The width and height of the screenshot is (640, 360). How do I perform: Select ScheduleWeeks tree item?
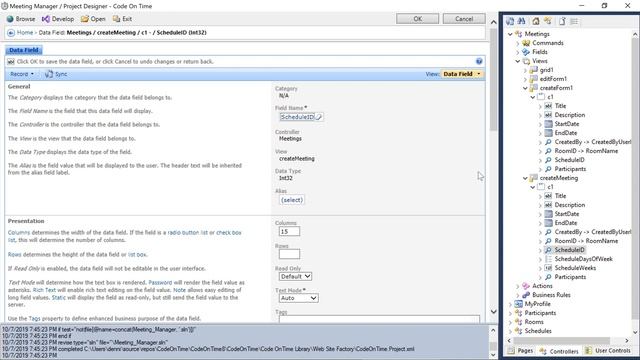pos(575,268)
